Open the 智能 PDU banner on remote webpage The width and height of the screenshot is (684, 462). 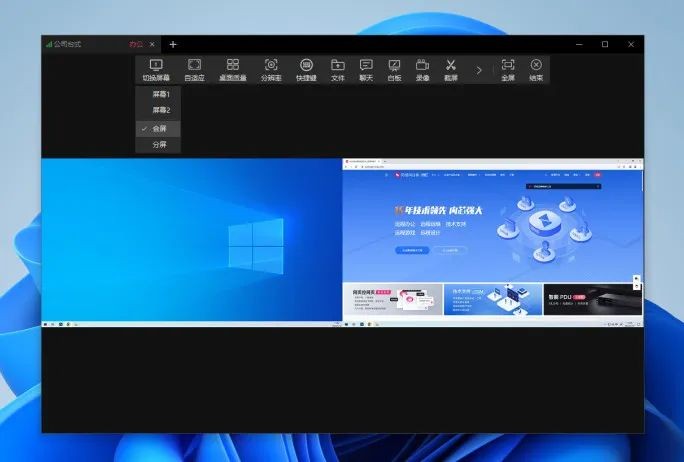point(592,299)
